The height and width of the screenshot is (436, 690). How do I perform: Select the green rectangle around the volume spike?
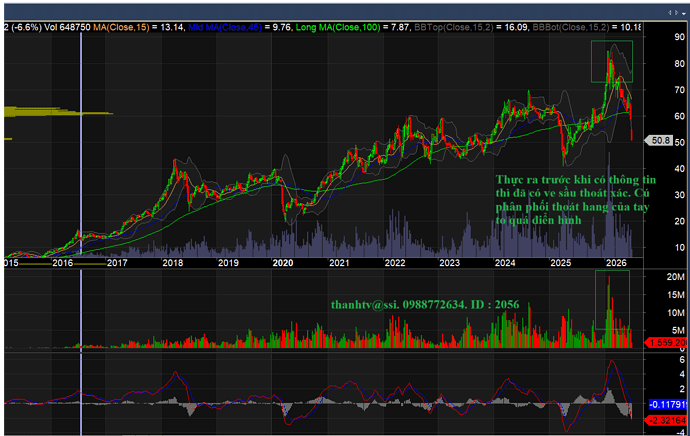pyautogui.click(x=612, y=300)
